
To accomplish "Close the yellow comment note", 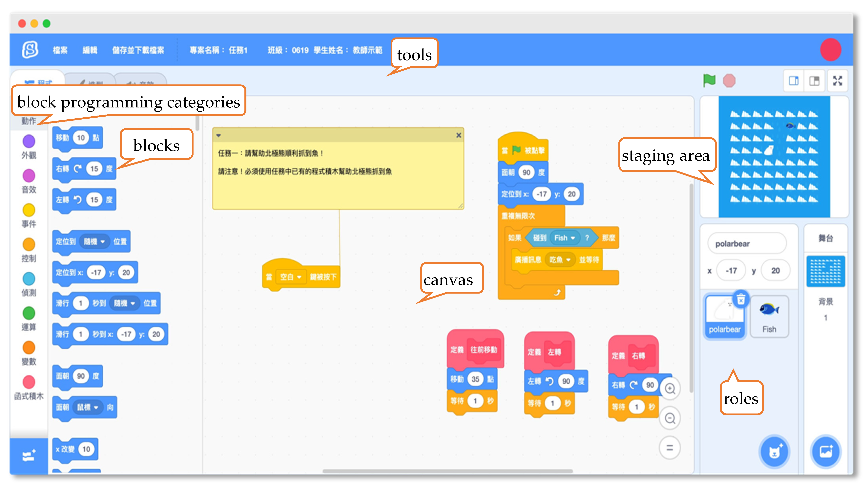I will tap(459, 135).
